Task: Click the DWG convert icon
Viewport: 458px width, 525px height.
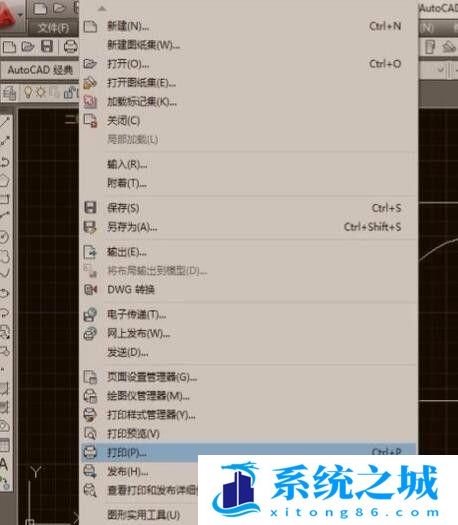Action: click(90, 290)
